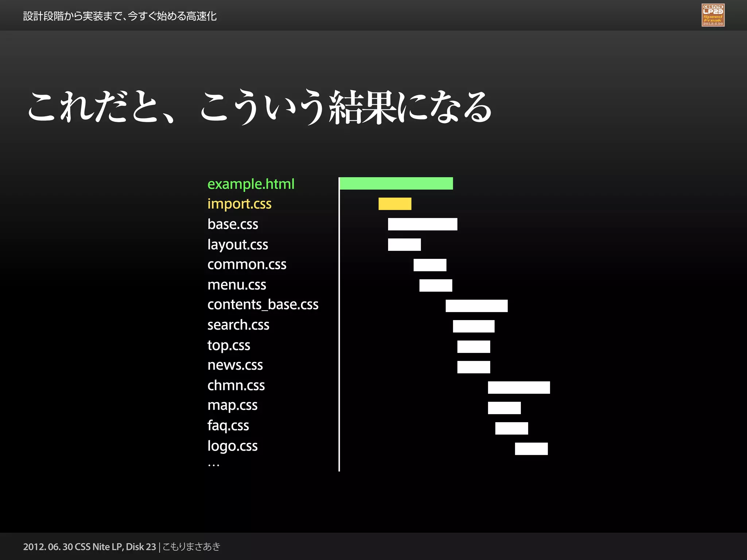This screenshot has height=560, width=747.
Task: Click the CSS Nite LP23 logo badge
Action: click(713, 15)
